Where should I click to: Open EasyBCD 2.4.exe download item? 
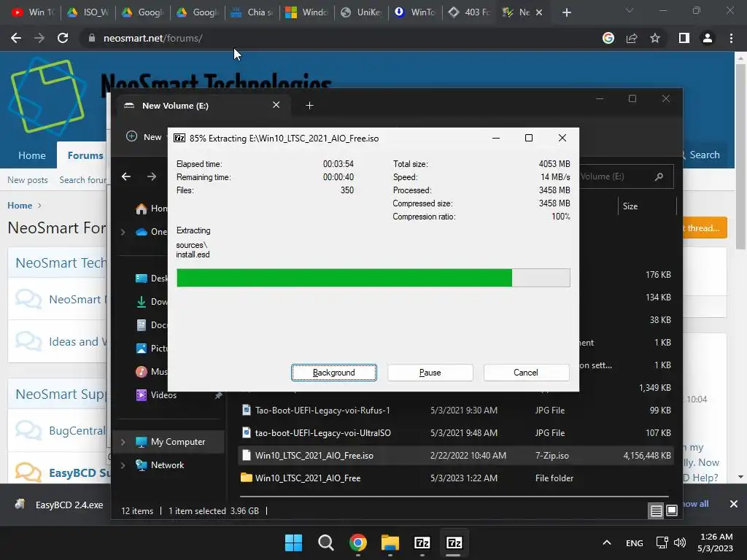[60, 505]
